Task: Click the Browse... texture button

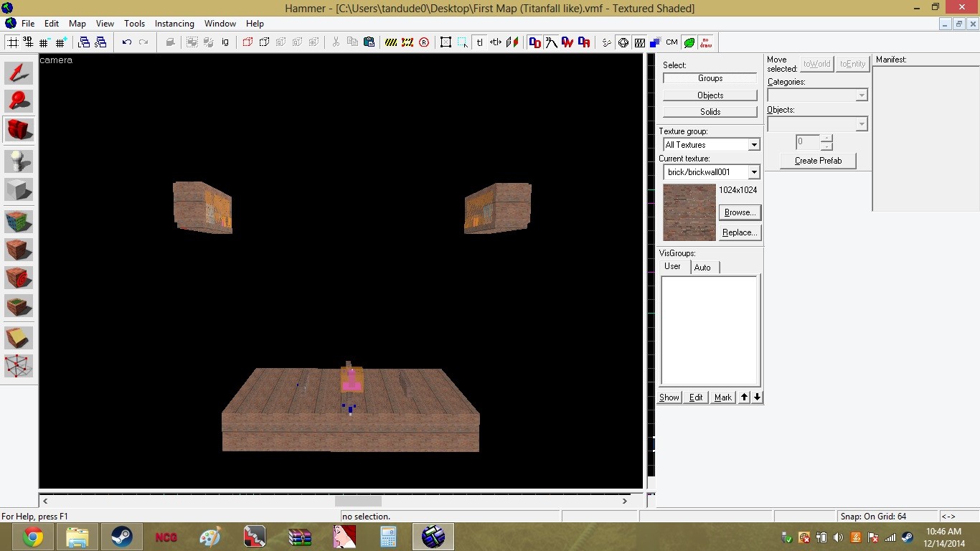Action: [x=739, y=212]
